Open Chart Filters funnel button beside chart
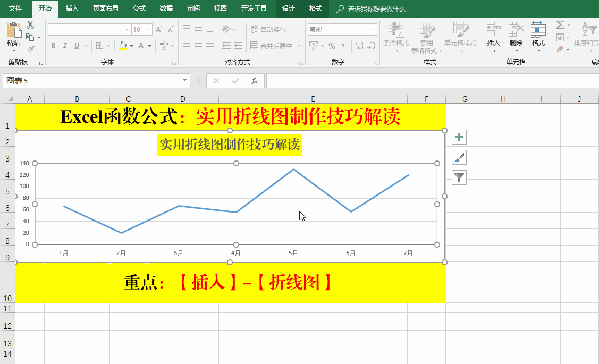The width and height of the screenshot is (599, 364). 459,177
